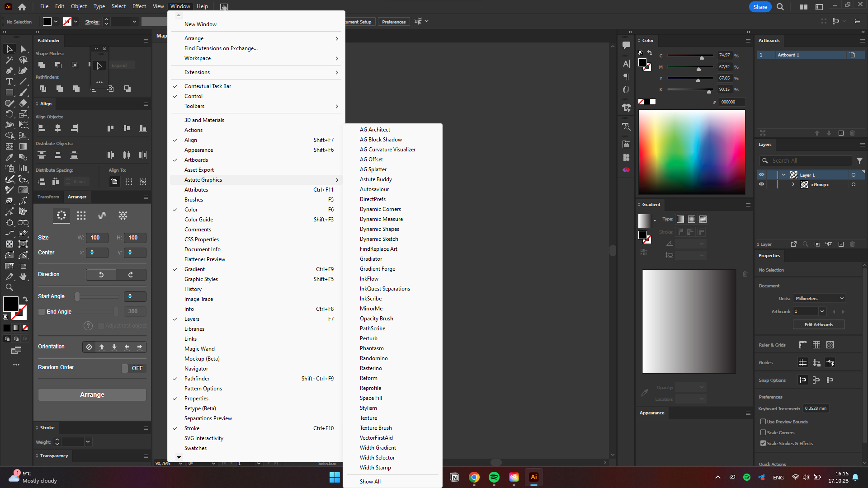The width and height of the screenshot is (868, 488).
Task: Expand the Arrange submenu
Action: pyautogui.click(x=255, y=38)
